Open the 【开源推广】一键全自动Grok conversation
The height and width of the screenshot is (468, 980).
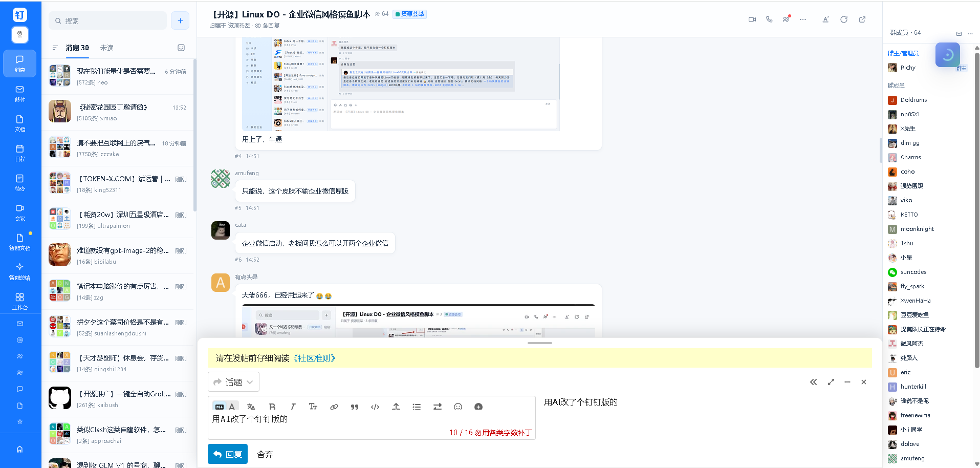[119, 399]
